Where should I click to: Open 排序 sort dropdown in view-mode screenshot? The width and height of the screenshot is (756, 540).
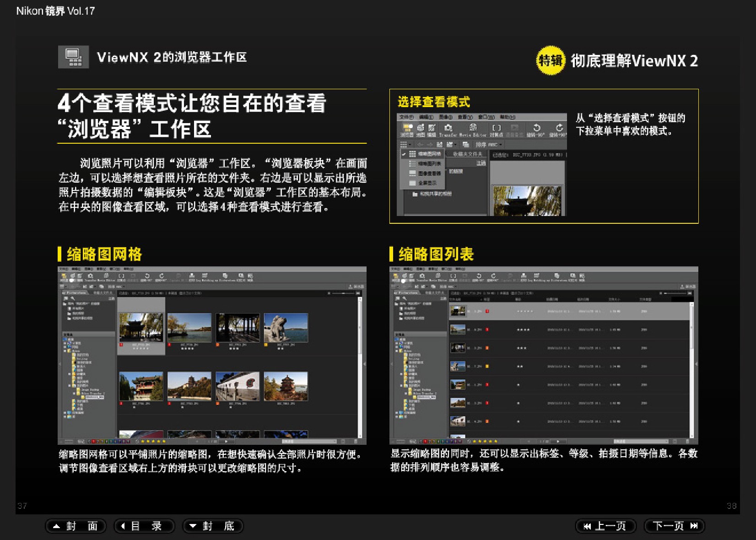pos(488,145)
